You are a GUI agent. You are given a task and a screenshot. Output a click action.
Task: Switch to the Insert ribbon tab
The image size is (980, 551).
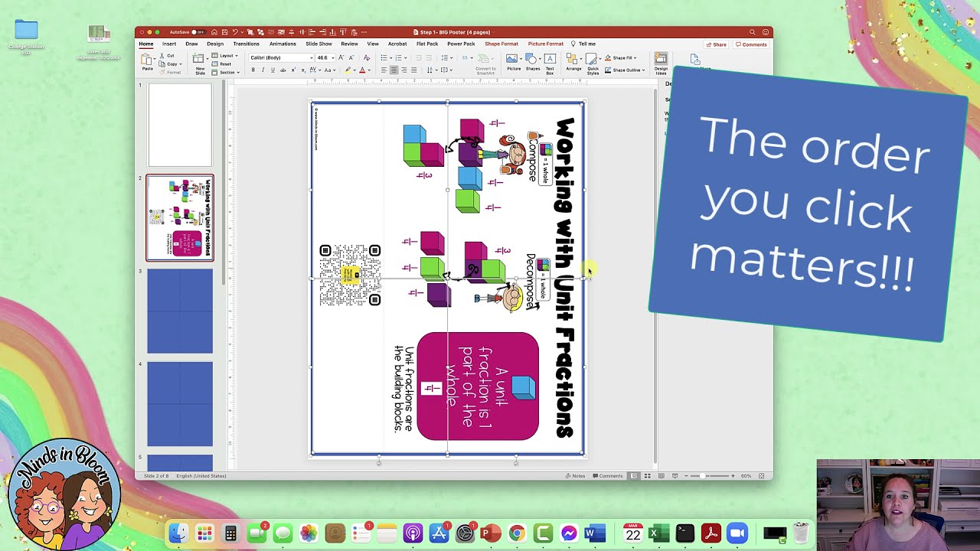[169, 44]
